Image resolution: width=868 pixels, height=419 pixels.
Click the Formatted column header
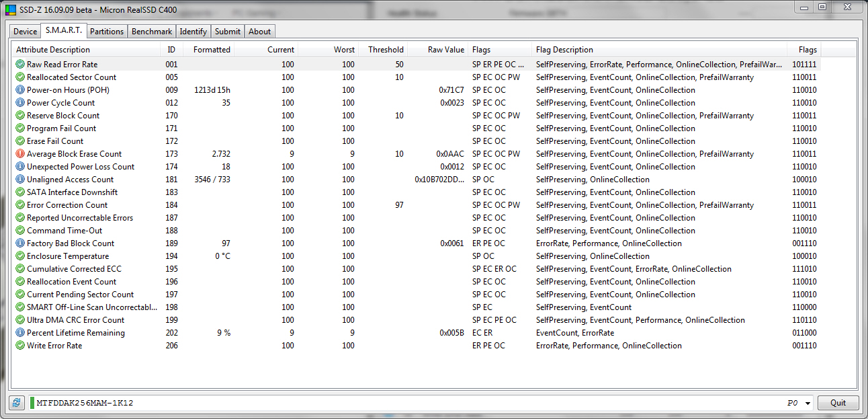click(208, 50)
